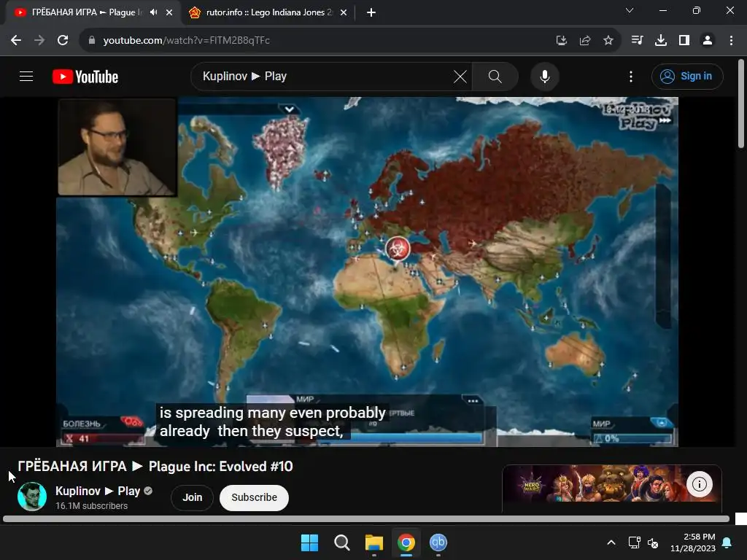Open Windows Start menu

[x=309, y=542]
